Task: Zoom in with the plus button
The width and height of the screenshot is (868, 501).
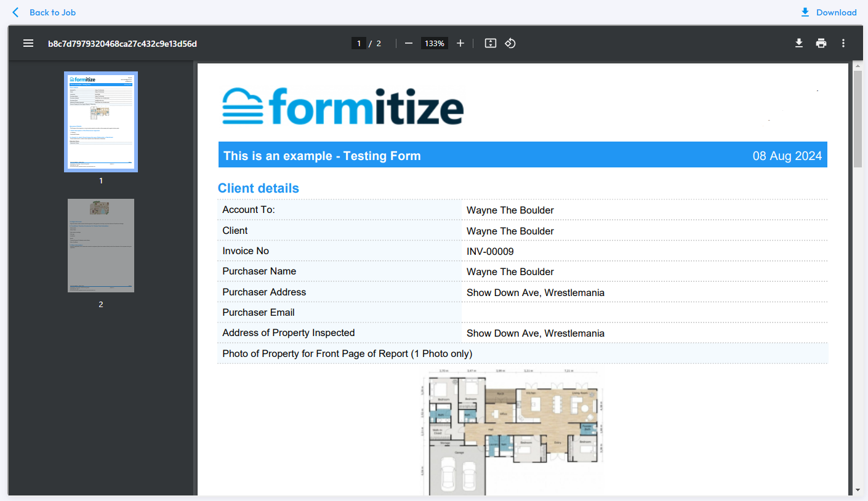Action: tap(460, 43)
